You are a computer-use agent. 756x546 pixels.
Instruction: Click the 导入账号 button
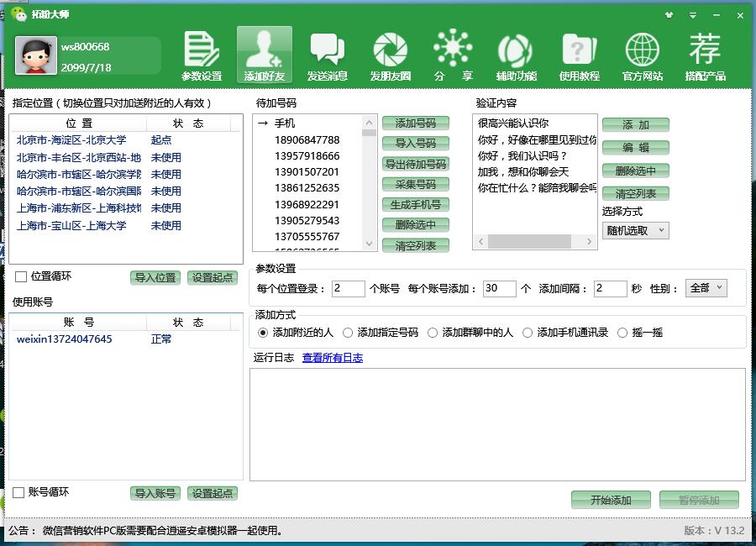[x=155, y=493]
